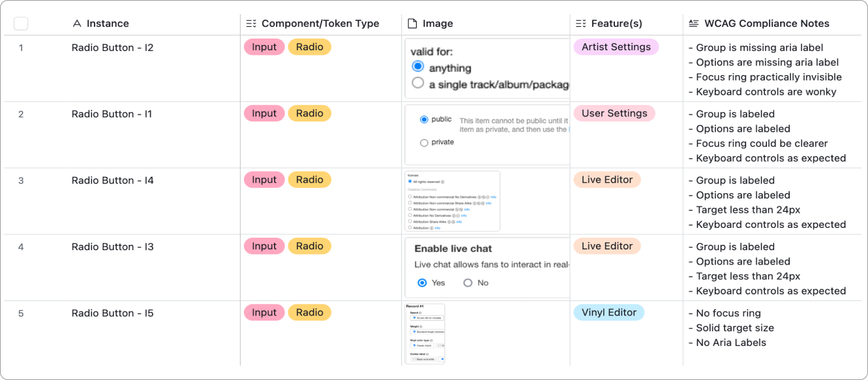
Task: Click the "Artist Settings" tag
Action: click(x=616, y=47)
